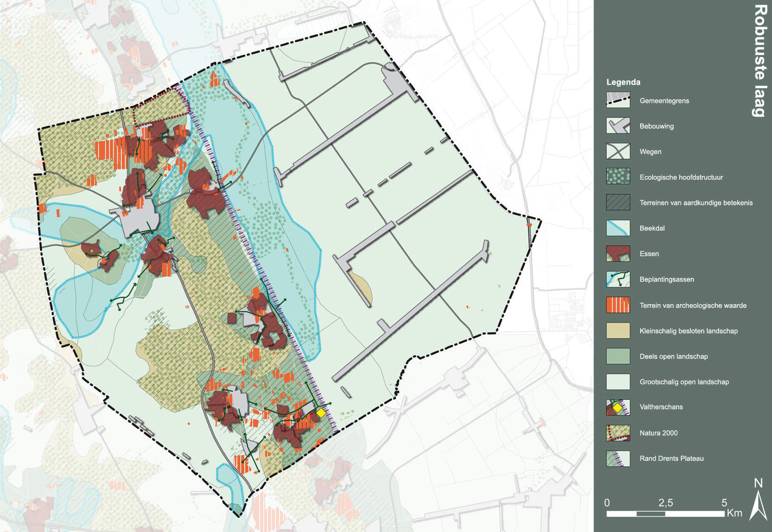This screenshot has height=532, width=772.
Task: Click the 'Kleinschalig besloten landschap' label
Action: (x=688, y=331)
